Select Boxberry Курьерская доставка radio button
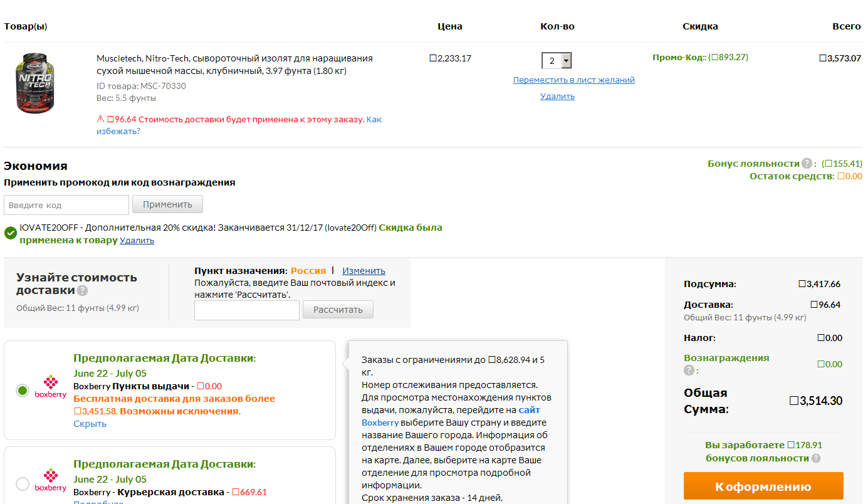Image resolution: width=868 pixels, height=504 pixels. pyautogui.click(x=23, y=484)
